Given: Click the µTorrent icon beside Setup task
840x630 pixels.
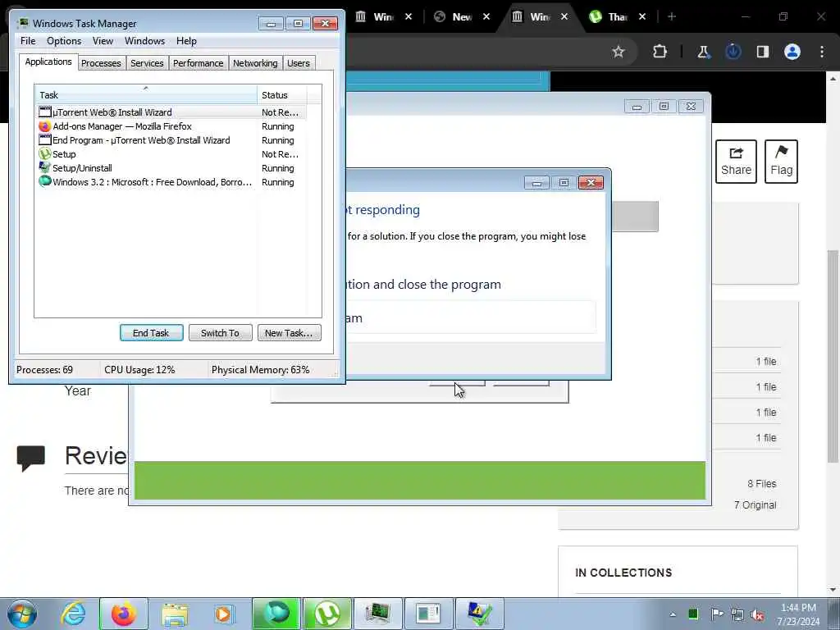Looking at the screenshot, I should coord(44,153).
